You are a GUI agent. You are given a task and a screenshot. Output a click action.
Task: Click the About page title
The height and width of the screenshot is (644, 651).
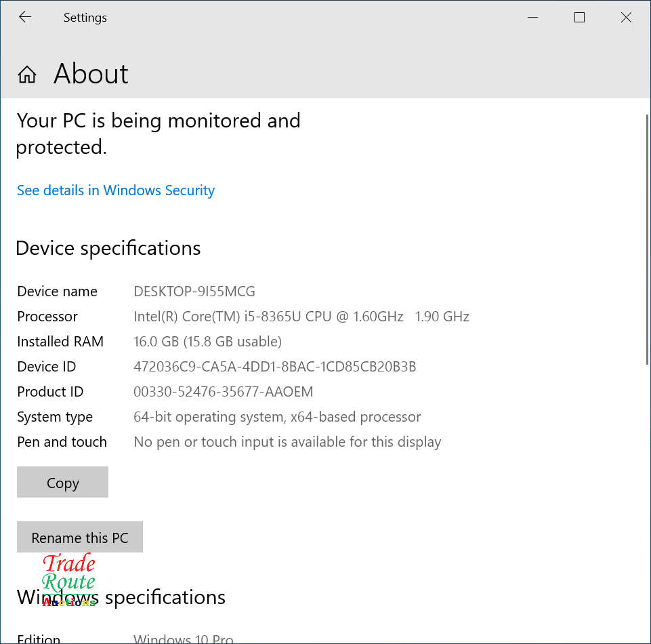90,74
